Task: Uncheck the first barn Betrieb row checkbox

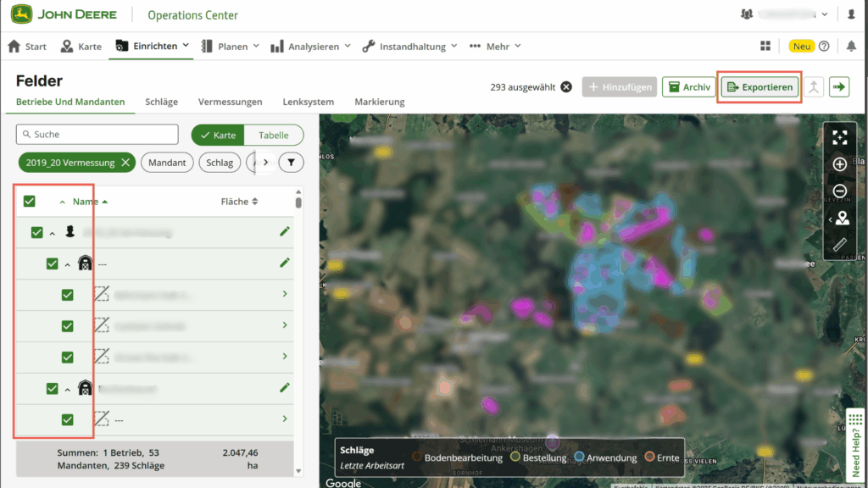Action: coord(52,263)
